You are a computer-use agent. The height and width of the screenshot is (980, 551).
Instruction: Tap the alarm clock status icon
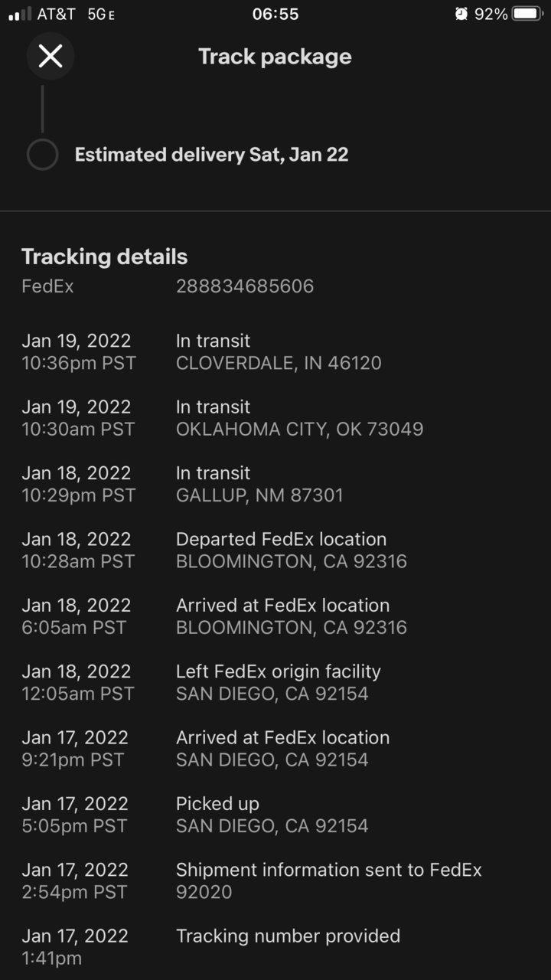coord(461,14)
